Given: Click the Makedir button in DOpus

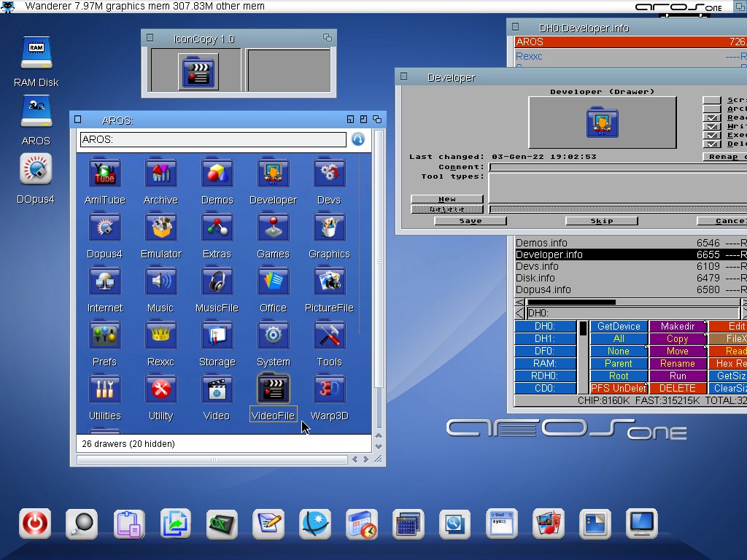Looking at the screenshot, I should [x=677, y=327].
